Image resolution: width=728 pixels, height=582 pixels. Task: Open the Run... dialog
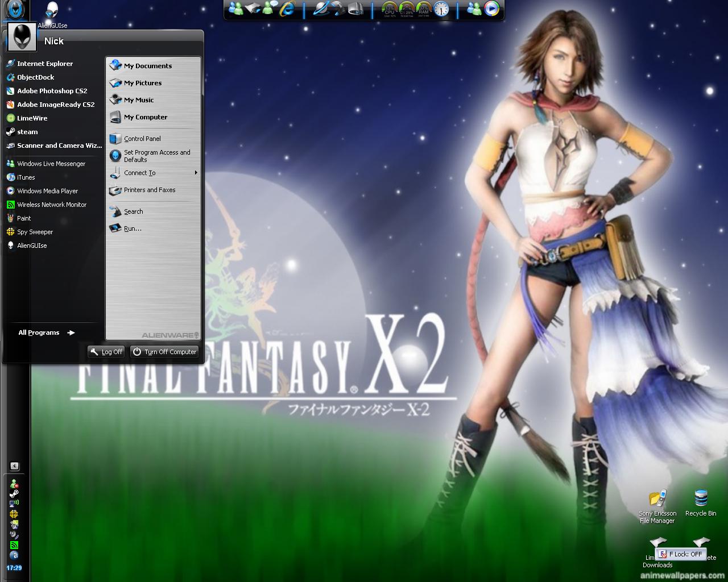[154, 228]
